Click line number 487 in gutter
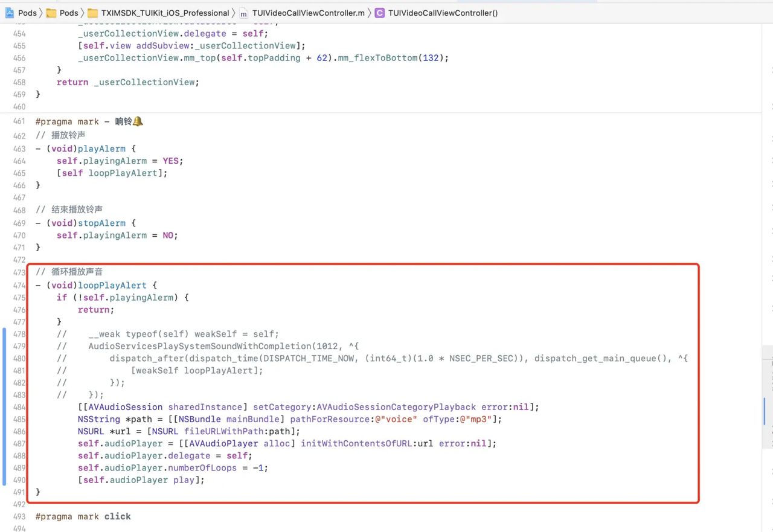 (x=19, y=443)
